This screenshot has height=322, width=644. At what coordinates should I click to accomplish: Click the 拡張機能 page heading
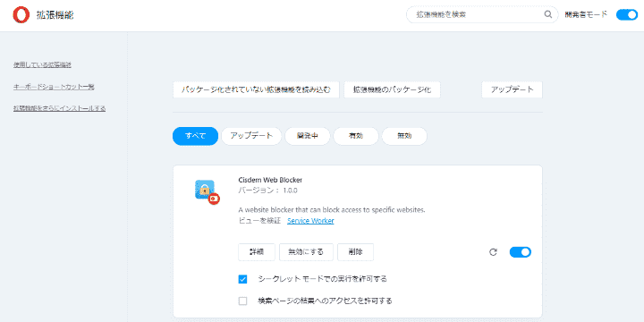[x=55, y=15]
